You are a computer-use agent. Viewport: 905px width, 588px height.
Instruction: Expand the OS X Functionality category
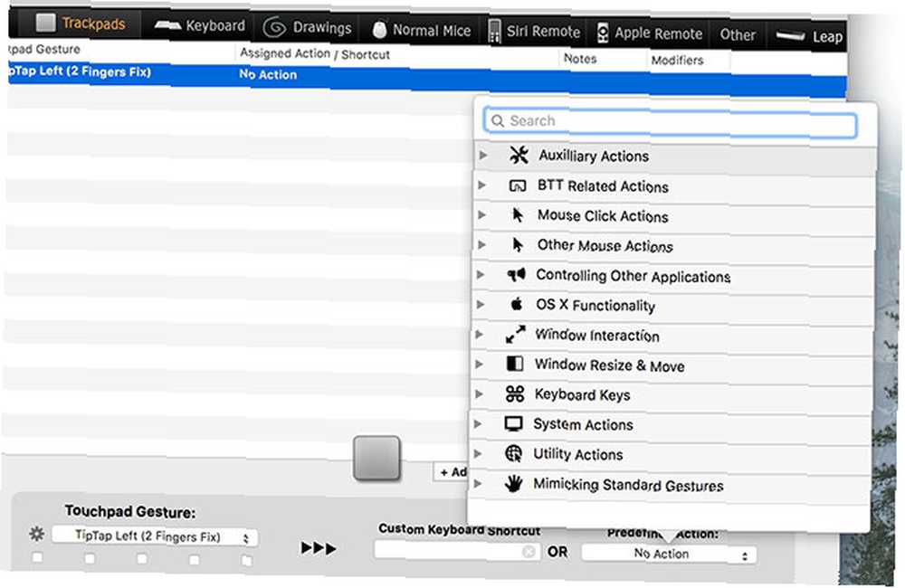coord(481,304)
